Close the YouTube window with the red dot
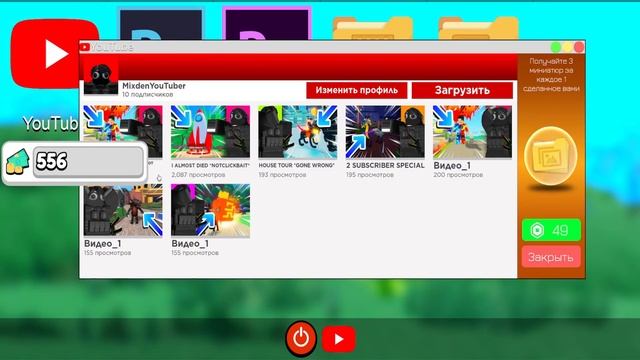Screen dimensions: 640x360 pyautogui.click(x=579, y=47)
